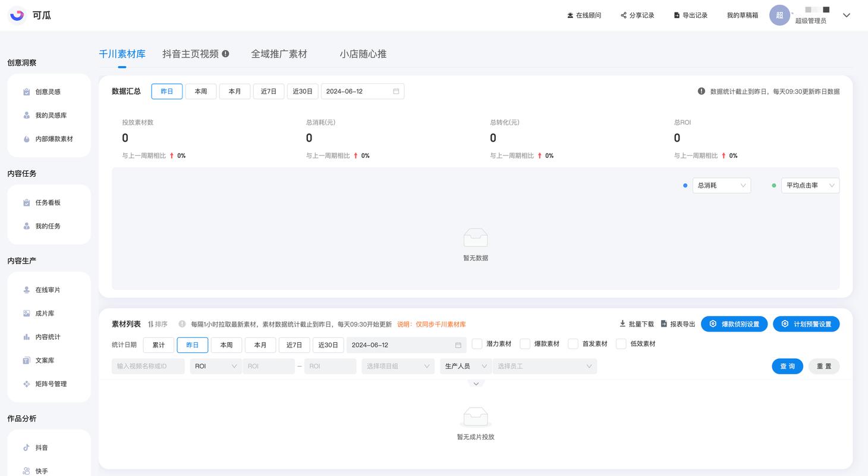Click 内容统计 bar chart icon

tap(27, 337)
